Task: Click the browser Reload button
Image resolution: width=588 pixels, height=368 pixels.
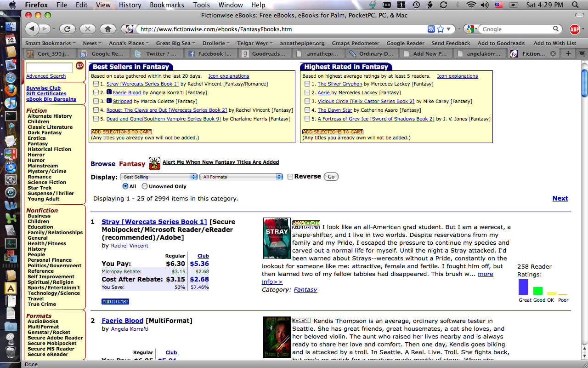Action: tap(67, 29)
